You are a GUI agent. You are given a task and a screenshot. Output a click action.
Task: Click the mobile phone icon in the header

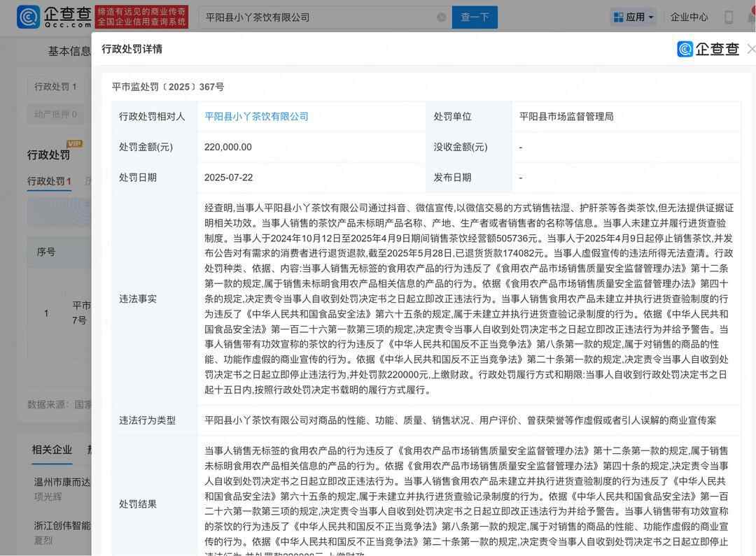pyautogui.click(x=729, y=17)
